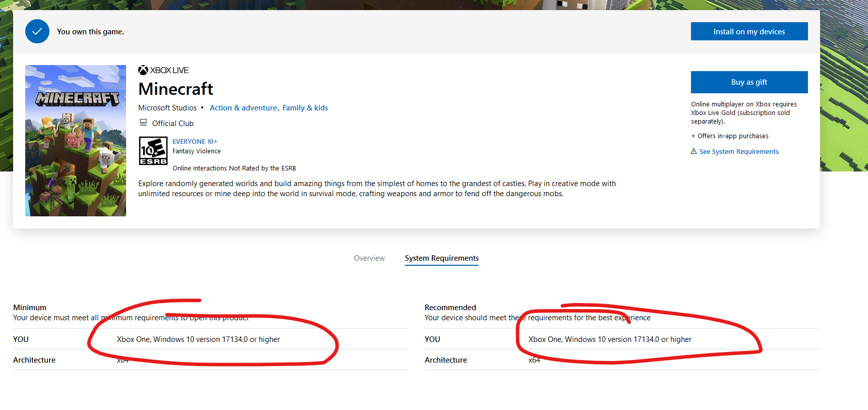The width and height of the screenshot is (868, 410).
Task: Open the Action & adventure category link
Action: (244, 108)
